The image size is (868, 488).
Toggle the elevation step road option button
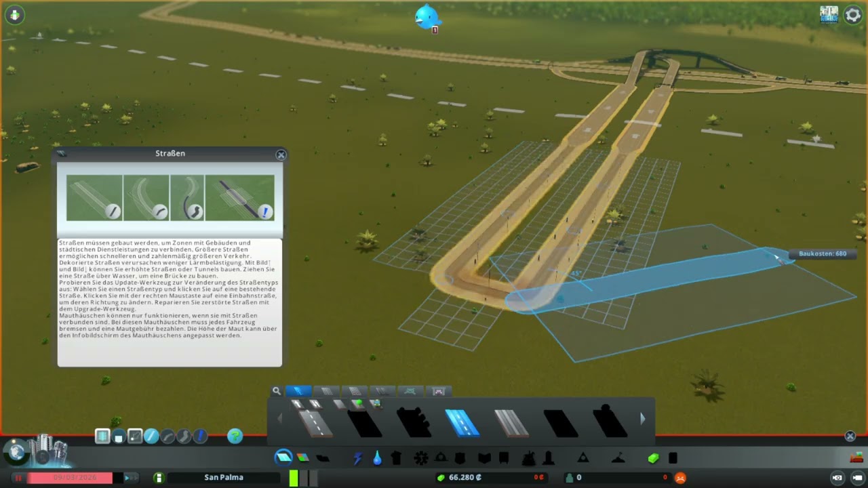click(x=119, y=436)
